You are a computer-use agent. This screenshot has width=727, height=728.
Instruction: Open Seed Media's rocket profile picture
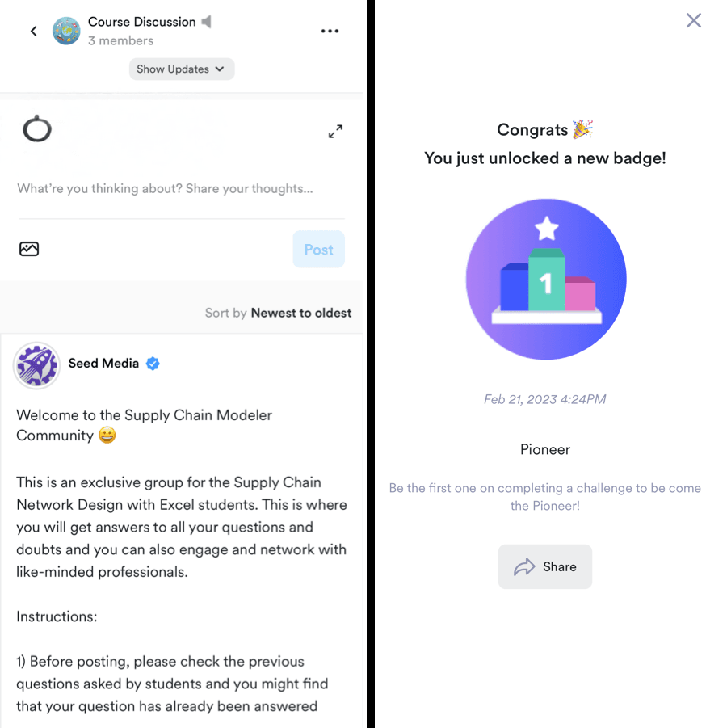pos(36,365)
